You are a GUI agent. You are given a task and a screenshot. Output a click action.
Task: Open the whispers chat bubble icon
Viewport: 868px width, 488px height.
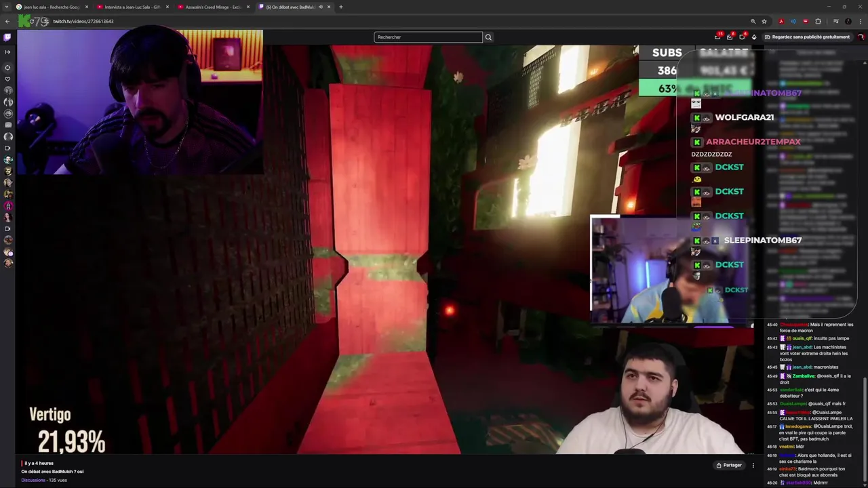coord(742,37)
